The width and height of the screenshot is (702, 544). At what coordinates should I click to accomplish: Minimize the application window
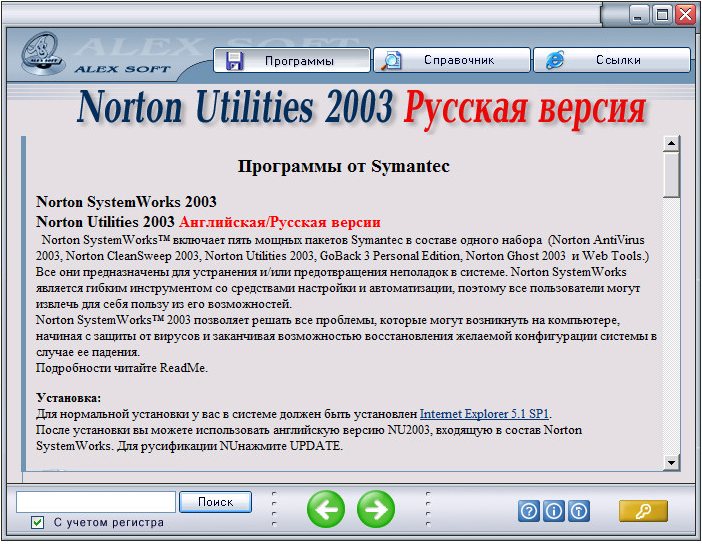click(640, 14)
